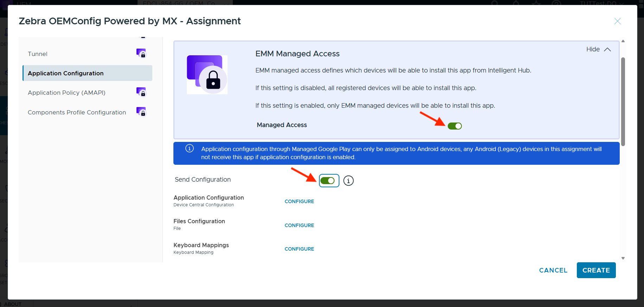This screenshot has width=644, height=307.
Task: Configure the Device Central Application Configuration
Action: tap(299, 201)
